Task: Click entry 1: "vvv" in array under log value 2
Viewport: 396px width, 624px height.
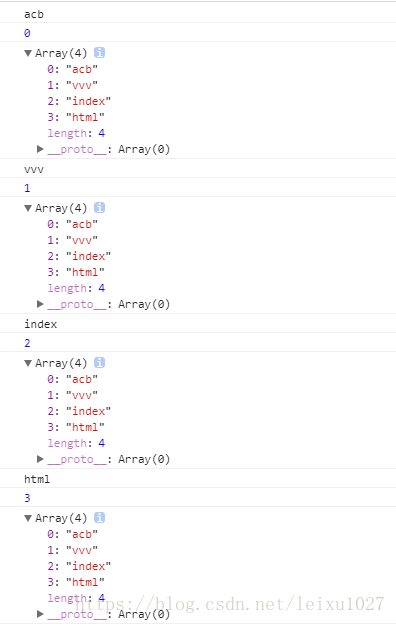Action: [x=72, y=395]
